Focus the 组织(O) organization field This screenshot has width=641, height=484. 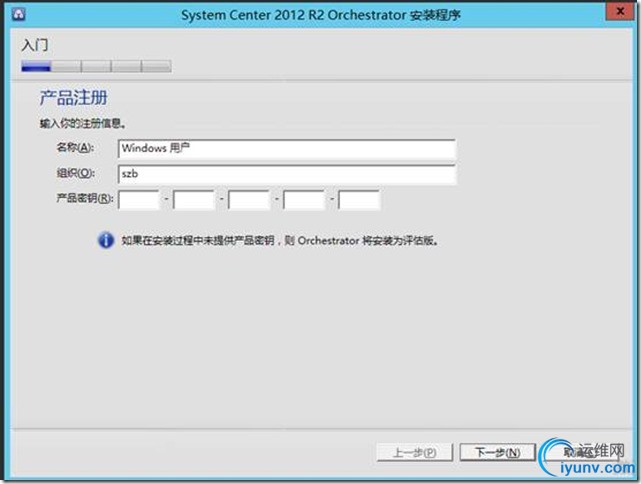click(x=287, y=174)
